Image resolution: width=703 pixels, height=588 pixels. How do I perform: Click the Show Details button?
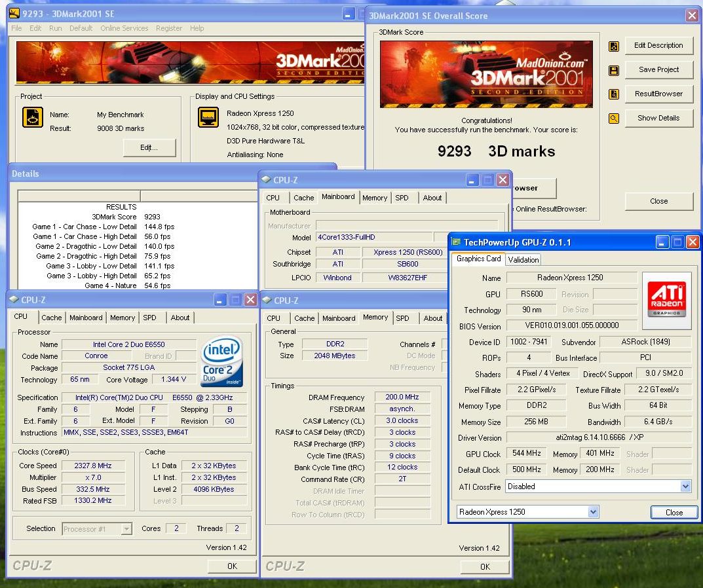658,118
